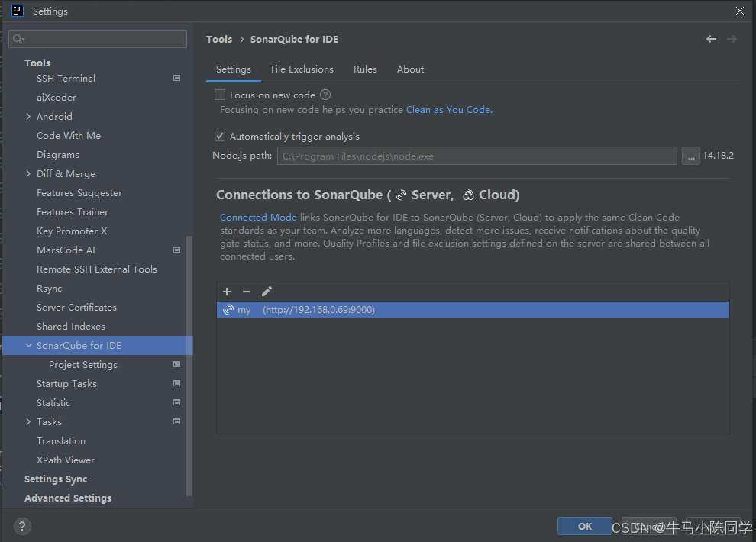Screen dimensions: 756x542
Task: Switch to the Settings tab
Action: (234, 69)
